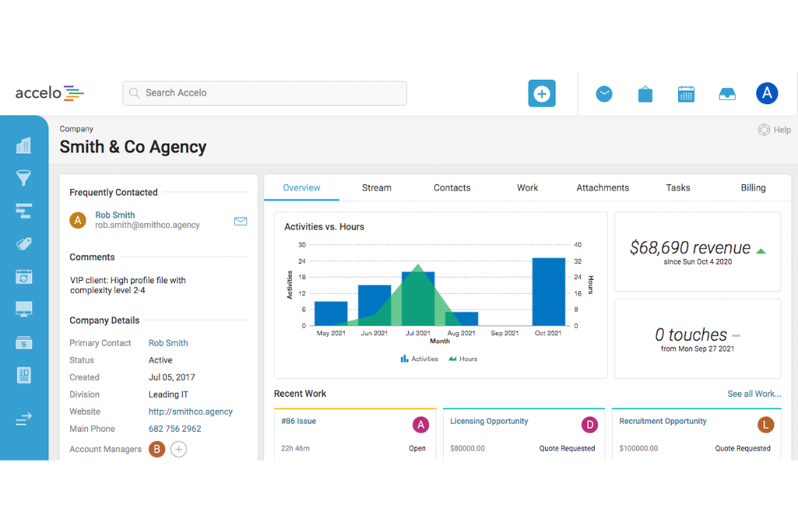Viewport: 798px width, 532px height.
Task: Open the Tasks clipboard icon in top bar
Action: (x=645, y=93)
